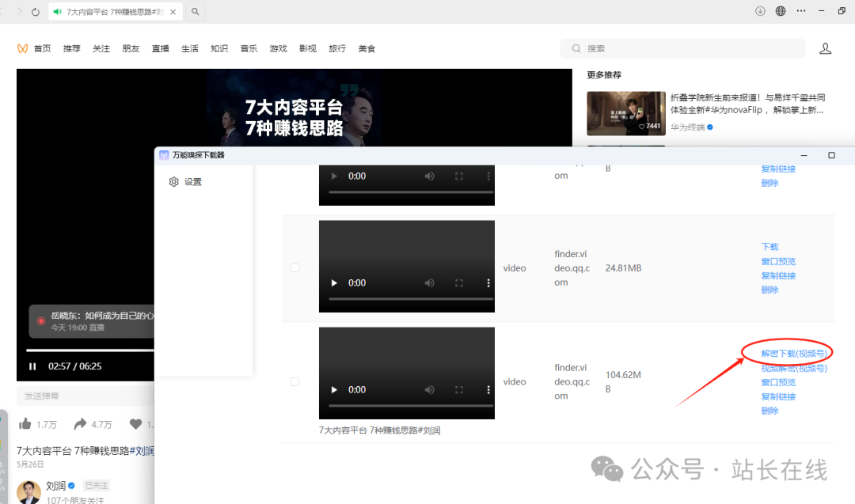Image resolution: width=855 pixels, height=504 pixels.
Task: Open the 直播 nav item
Action: coord(160,48)
